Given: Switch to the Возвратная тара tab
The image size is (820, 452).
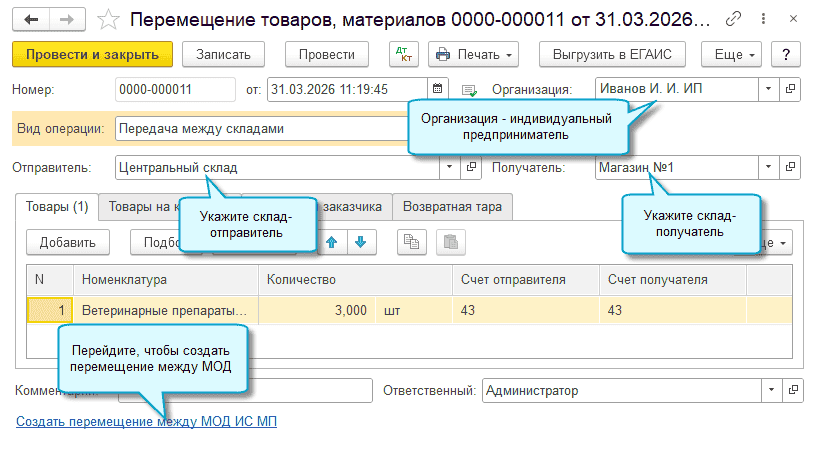Looking at the screenshot, I should tap(452, 207).
